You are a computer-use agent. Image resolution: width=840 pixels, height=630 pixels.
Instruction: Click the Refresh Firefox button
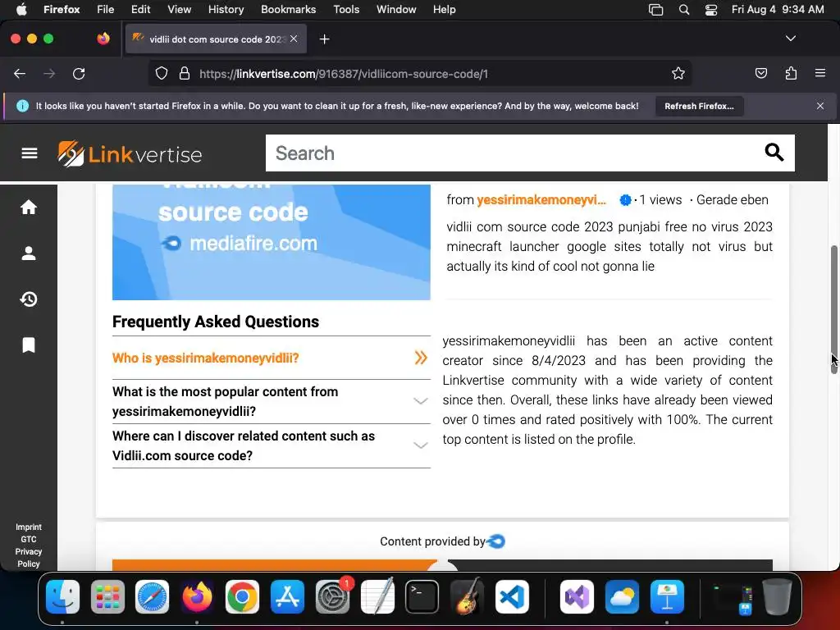pyautogui.click(x=699, y=106)
